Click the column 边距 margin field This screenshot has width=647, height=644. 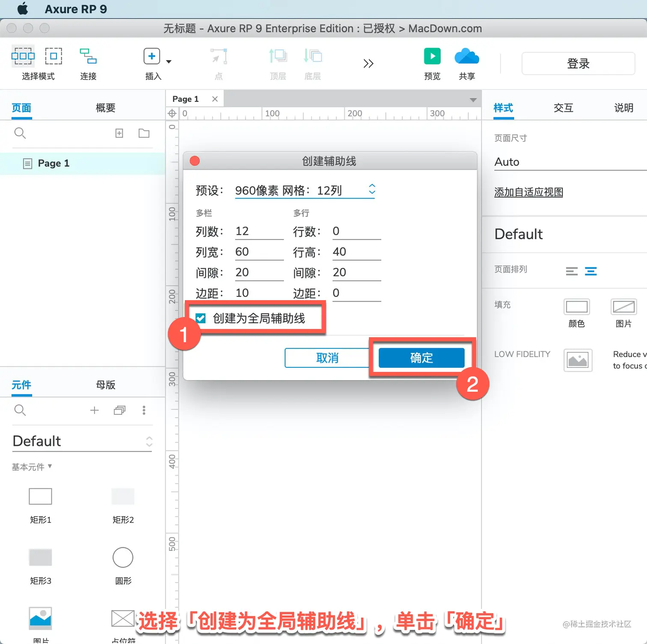pyautogui.click(x=259, y=293)
